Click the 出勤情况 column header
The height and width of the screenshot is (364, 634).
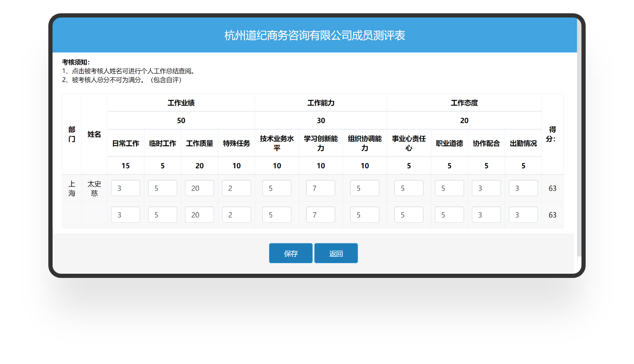tap(523, 143)
